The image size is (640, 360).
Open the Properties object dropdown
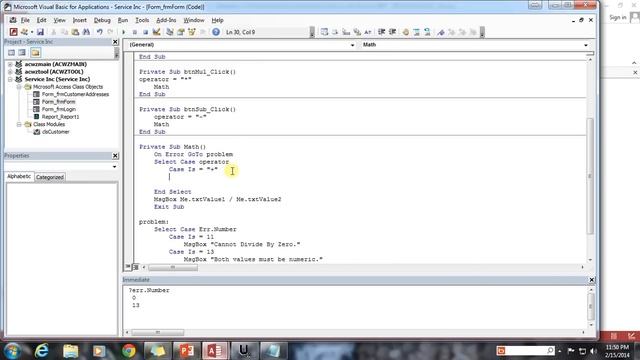(114, 167)
